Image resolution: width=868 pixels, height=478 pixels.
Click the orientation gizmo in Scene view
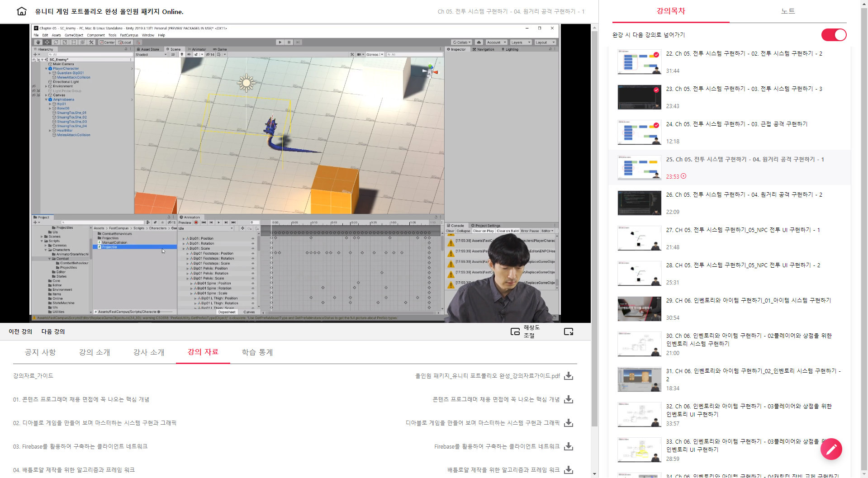[430, 71]
